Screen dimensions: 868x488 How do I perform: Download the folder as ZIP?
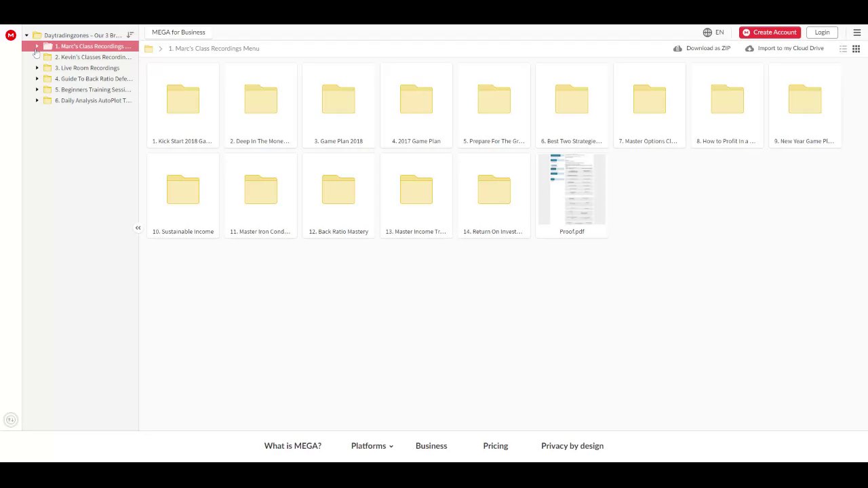702,49
